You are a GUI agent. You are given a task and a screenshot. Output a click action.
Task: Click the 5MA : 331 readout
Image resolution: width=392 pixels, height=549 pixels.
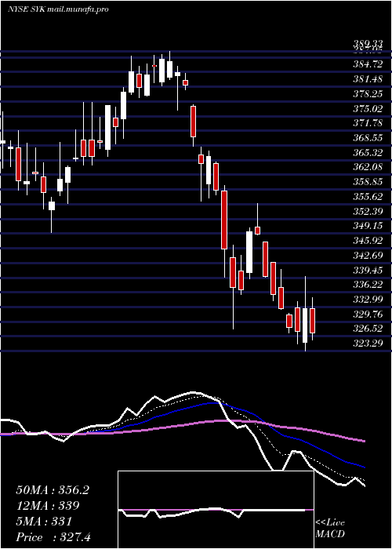44,522
